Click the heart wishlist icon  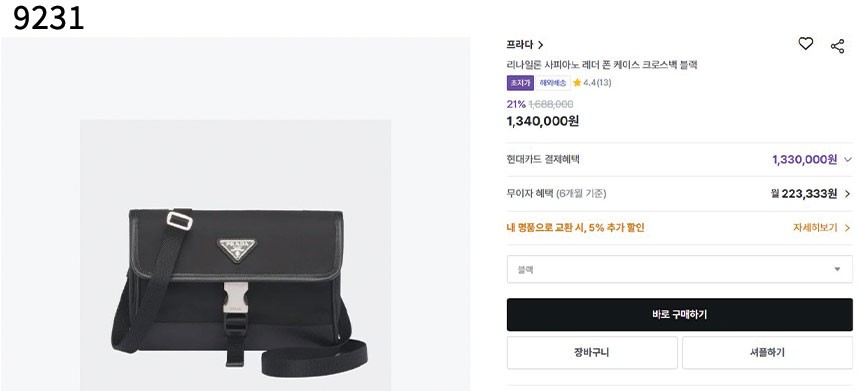click(x=805, y=44)
